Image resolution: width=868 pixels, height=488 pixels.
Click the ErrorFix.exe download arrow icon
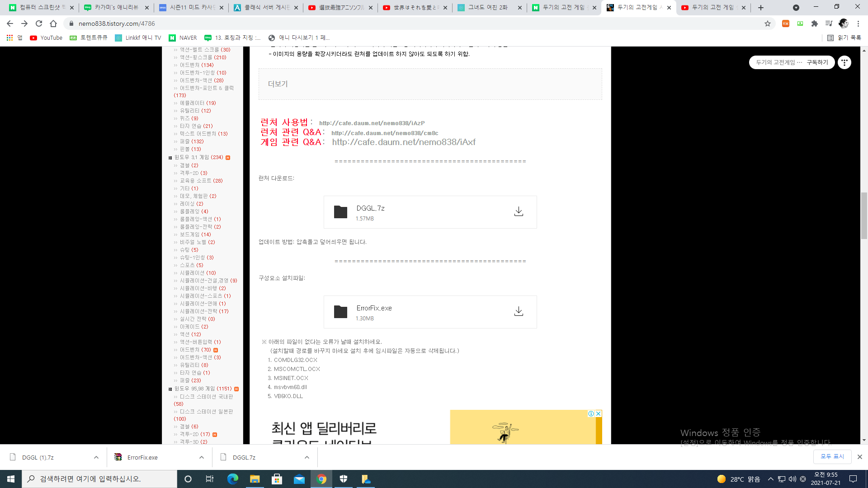point(519,311)
